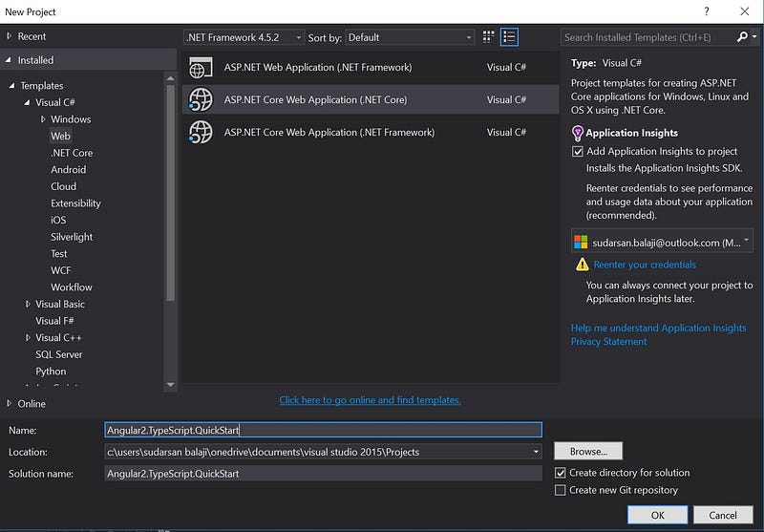This screenshot has width=764, height=532.
Task: Open the Privacy Statement link
Action: pyautogui.click(x=608, y=342)
